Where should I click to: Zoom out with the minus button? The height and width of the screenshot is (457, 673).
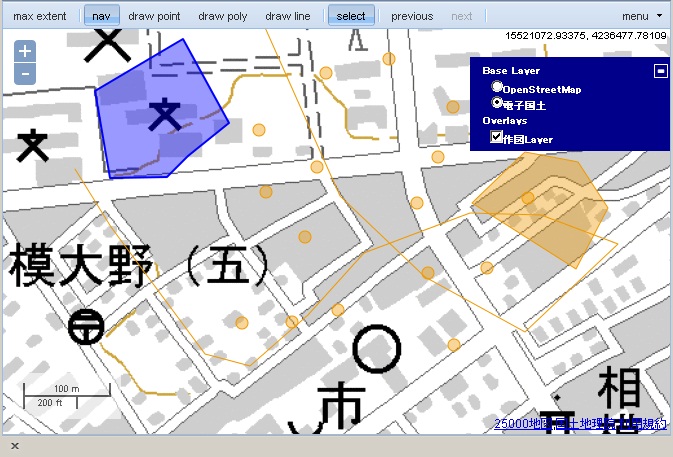click(26, 74)
